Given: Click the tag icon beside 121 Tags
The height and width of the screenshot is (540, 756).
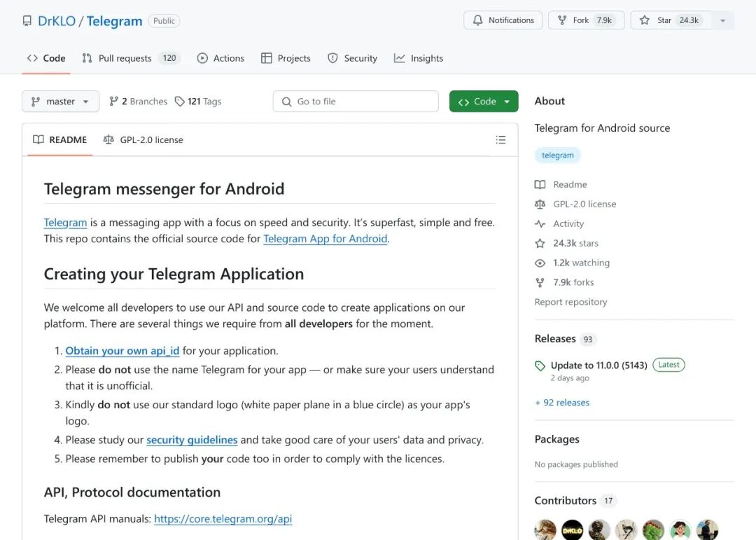Looking at the screenshot, I should 179,102.
